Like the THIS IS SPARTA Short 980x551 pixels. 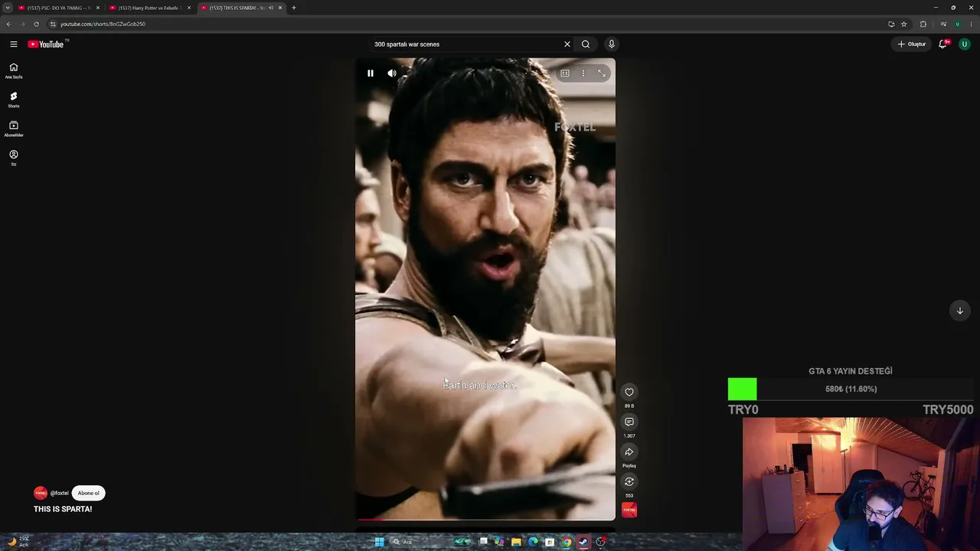(629, 392)
